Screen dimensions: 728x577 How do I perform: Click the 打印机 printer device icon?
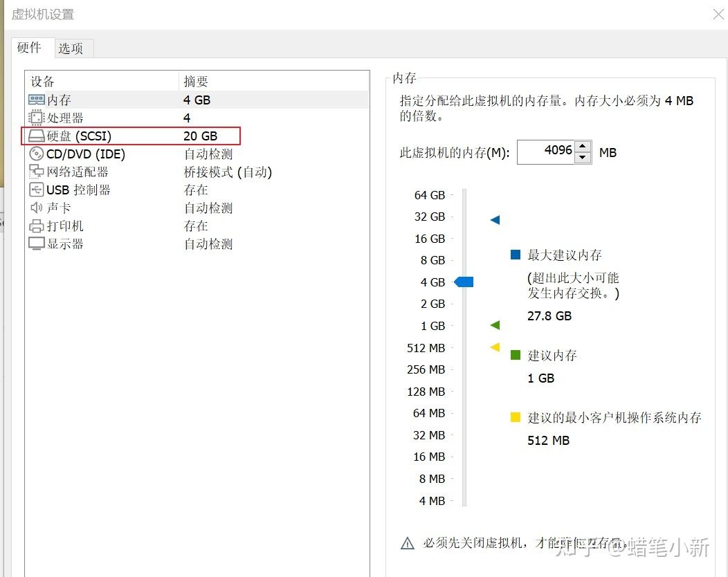36,226
